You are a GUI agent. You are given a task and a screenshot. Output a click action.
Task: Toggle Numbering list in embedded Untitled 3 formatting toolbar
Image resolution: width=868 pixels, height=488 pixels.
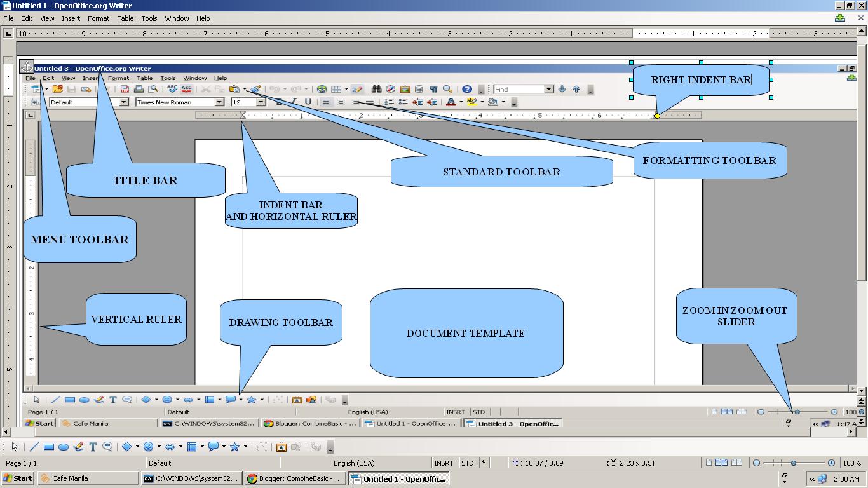389,102
